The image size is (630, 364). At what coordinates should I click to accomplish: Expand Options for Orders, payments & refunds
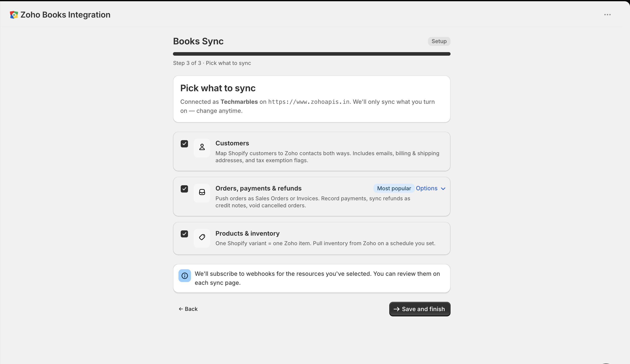point(431,188)
